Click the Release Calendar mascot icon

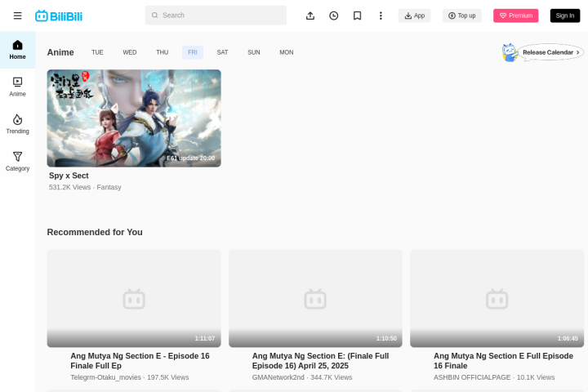[510, 52]
